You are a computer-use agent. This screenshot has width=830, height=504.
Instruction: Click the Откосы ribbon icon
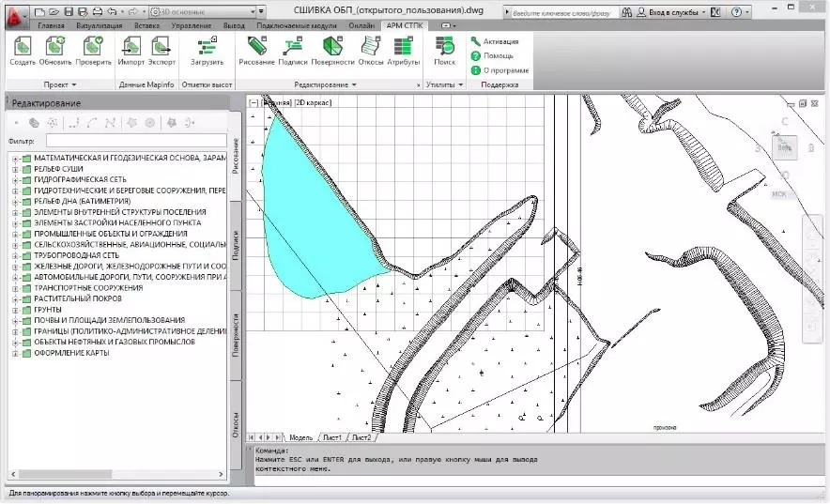click(371, 46)
